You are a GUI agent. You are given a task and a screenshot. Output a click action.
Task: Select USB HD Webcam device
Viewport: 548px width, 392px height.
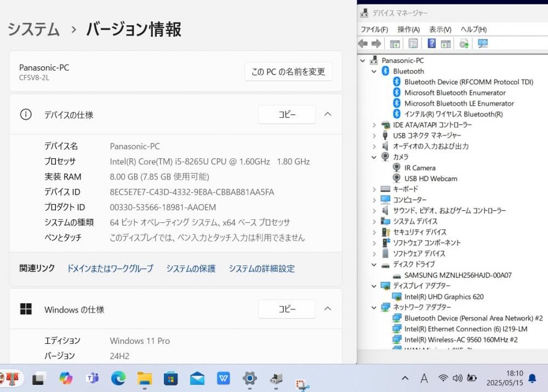(431, 178)
